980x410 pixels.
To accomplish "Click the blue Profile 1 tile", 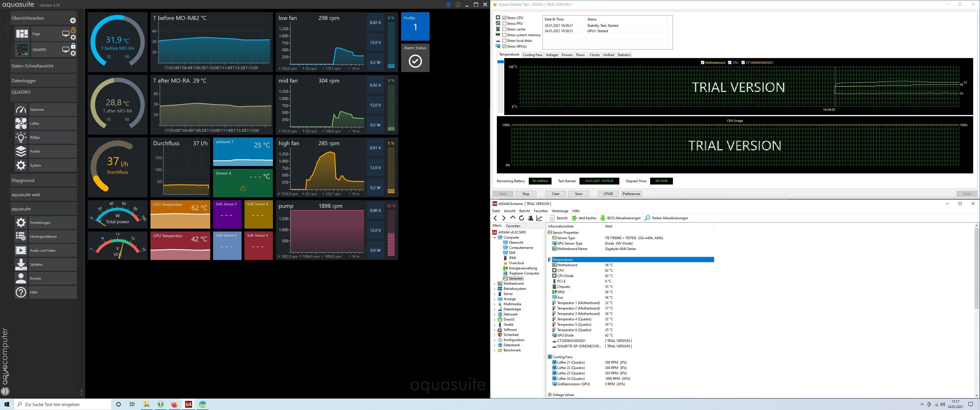I will 415,26.
